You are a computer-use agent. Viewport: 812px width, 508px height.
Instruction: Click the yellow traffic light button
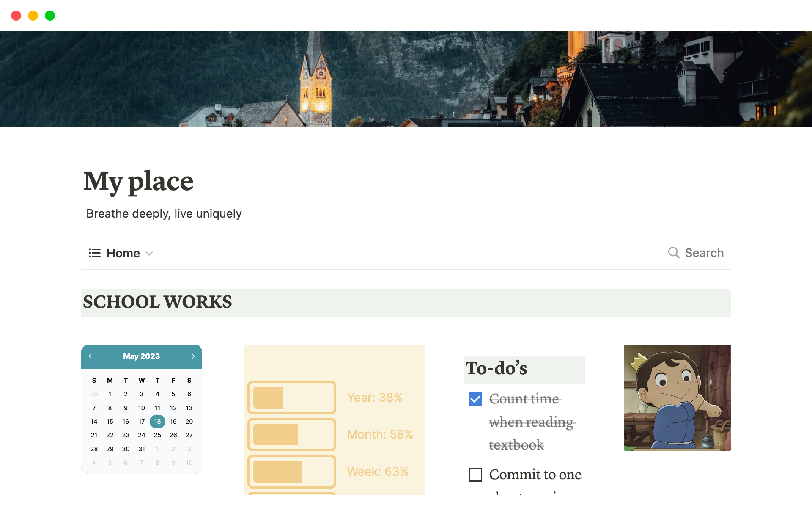pos(33,16)
